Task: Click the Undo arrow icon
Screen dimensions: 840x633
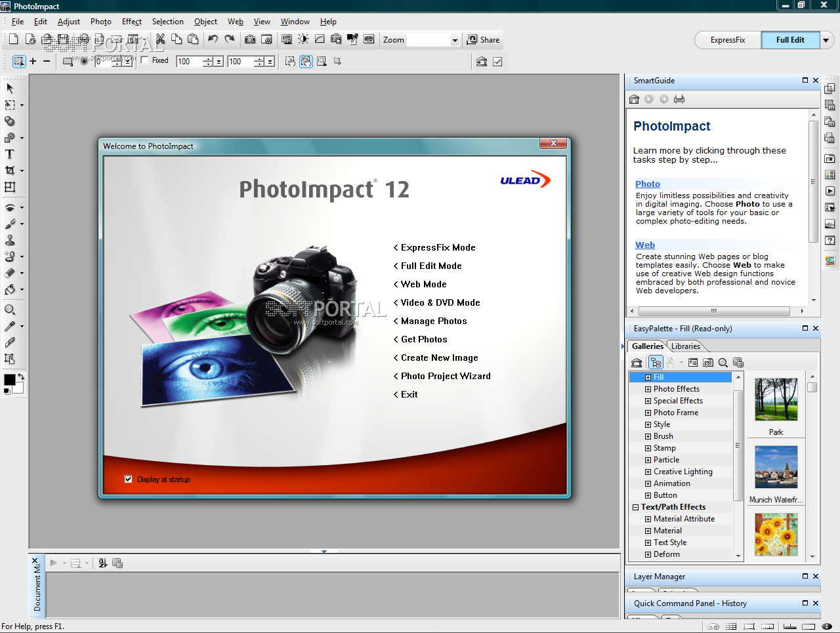Action: (213, 39)
